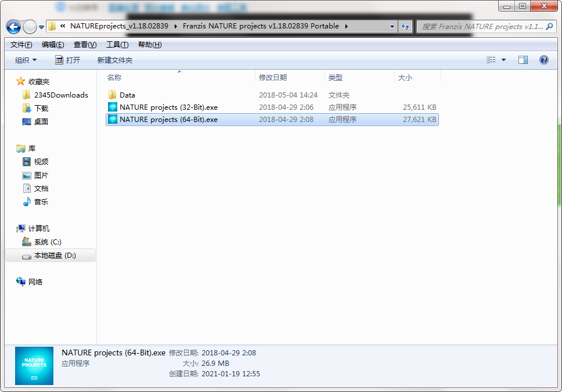Select 收藏夹 in the navigation pane
This screenshot has height=392, width=562.
[x=39, y=82]
